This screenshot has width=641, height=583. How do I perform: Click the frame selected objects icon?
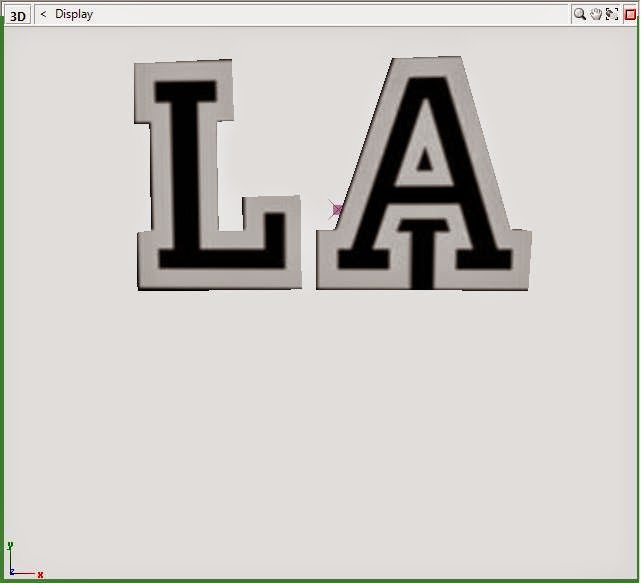tap(612, 15)
